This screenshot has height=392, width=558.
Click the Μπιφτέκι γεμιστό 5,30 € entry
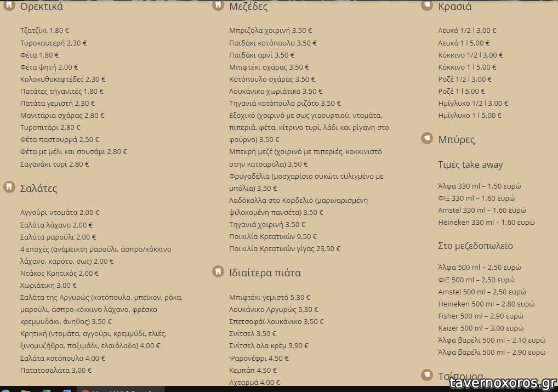pos(270,298)
